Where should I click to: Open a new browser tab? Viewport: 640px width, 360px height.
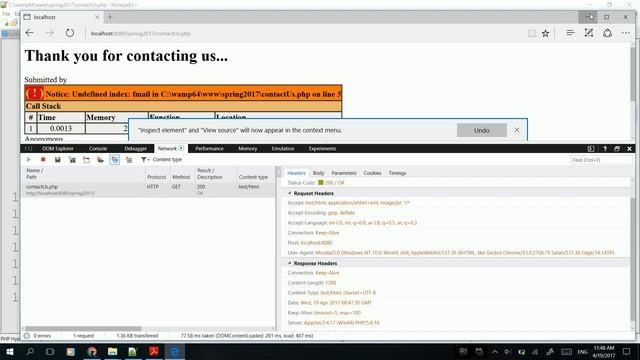pos(110,17)
